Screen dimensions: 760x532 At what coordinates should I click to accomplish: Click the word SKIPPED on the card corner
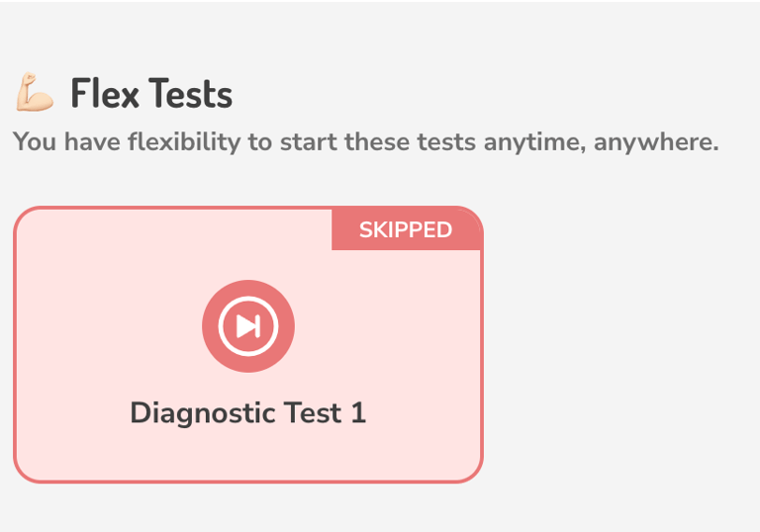coord(406,230)
